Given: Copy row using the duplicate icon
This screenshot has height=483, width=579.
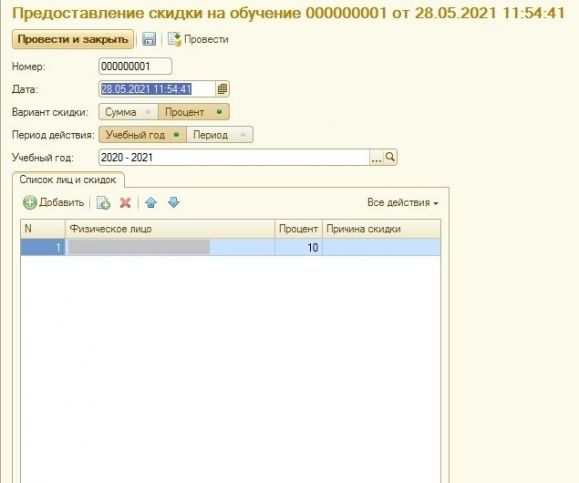Looking at the screenshot, I should [x=103, y=203].
